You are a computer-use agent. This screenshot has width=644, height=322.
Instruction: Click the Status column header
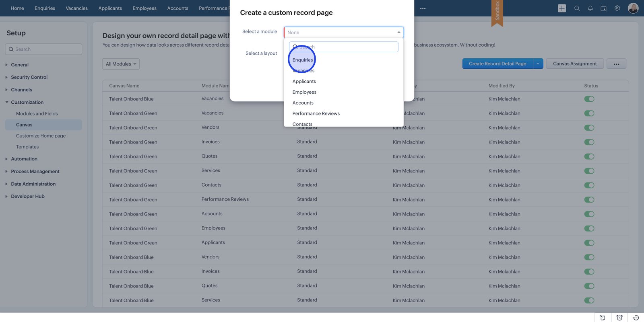pos(591,86)
